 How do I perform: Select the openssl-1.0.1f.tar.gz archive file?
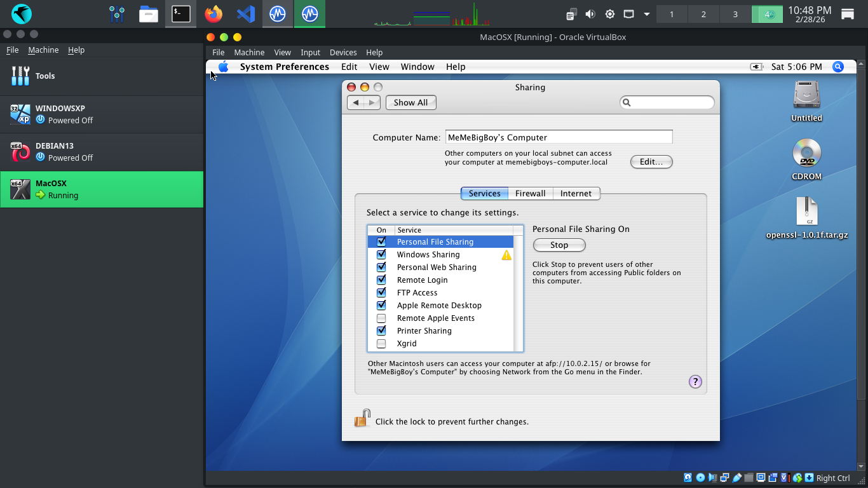pos(806,212)
